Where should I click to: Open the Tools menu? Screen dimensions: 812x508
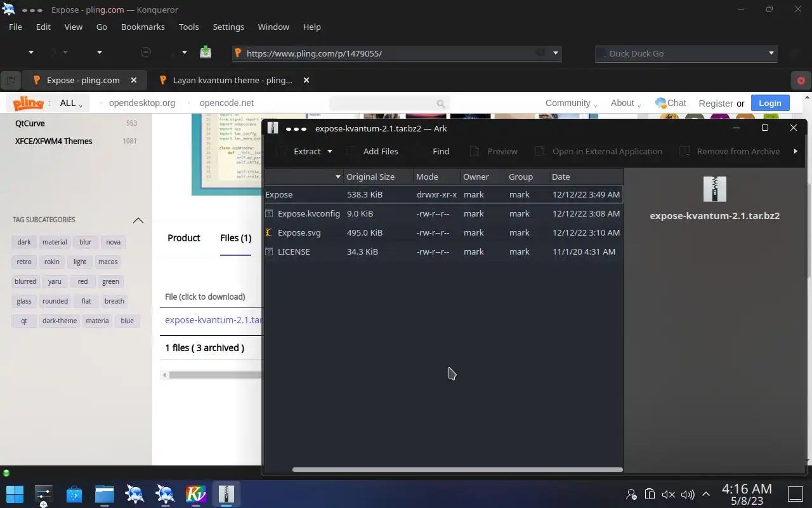coord(188,27)
